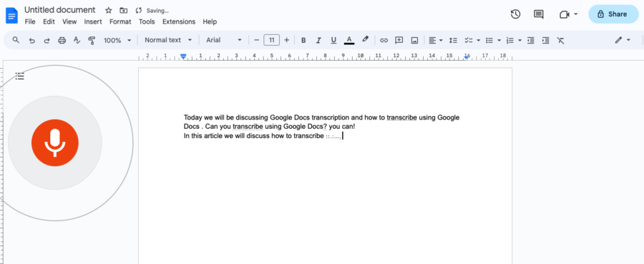Add a comment from toolbar

coord(399,40)
